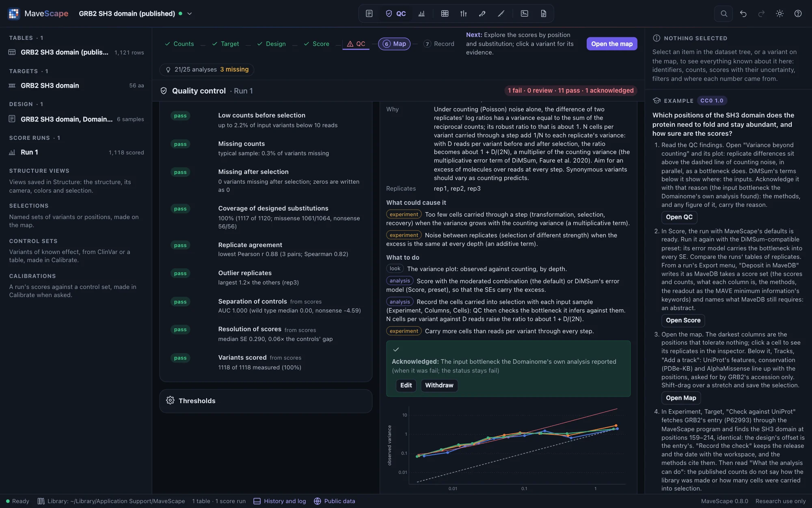Image resolution: width=812 pixels, height=508 pixels.
Task: Click the redo arrow icon
Action: click(761, 13)
